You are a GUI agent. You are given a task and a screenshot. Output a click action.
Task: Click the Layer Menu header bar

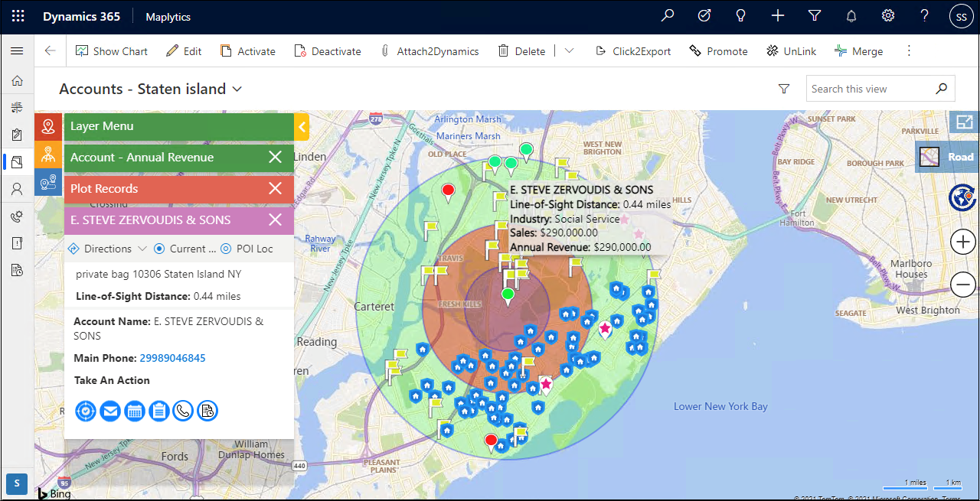179,126
